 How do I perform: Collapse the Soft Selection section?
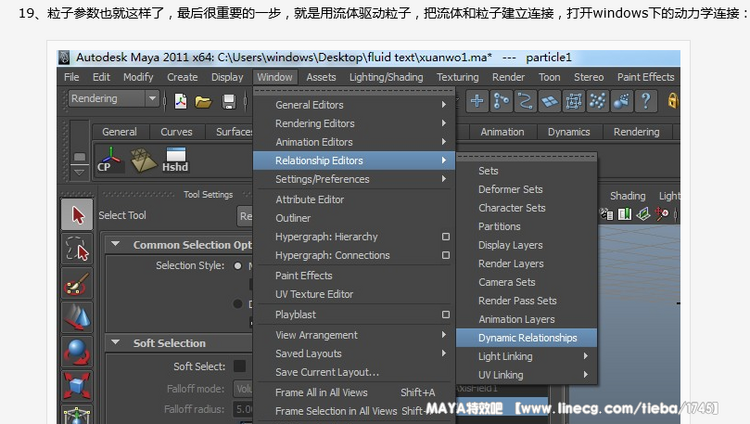(x=115, y=342)
